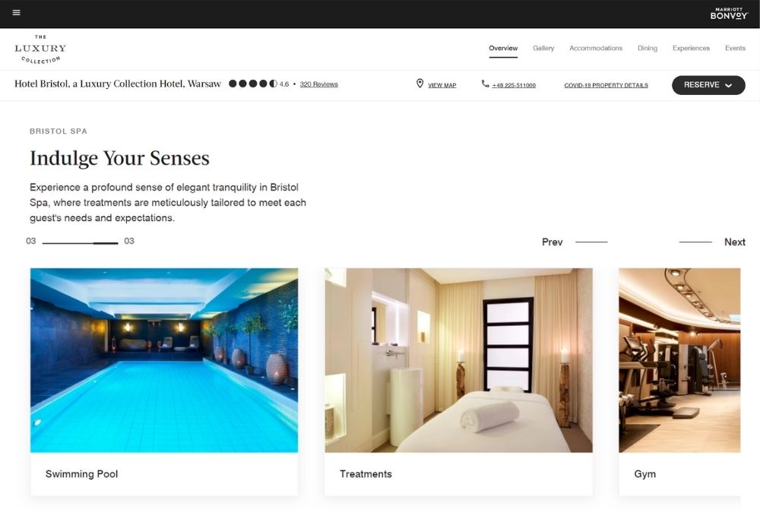
Task: Click the Marriott Bonvoy logo
Action: click(x=729, y=14)
